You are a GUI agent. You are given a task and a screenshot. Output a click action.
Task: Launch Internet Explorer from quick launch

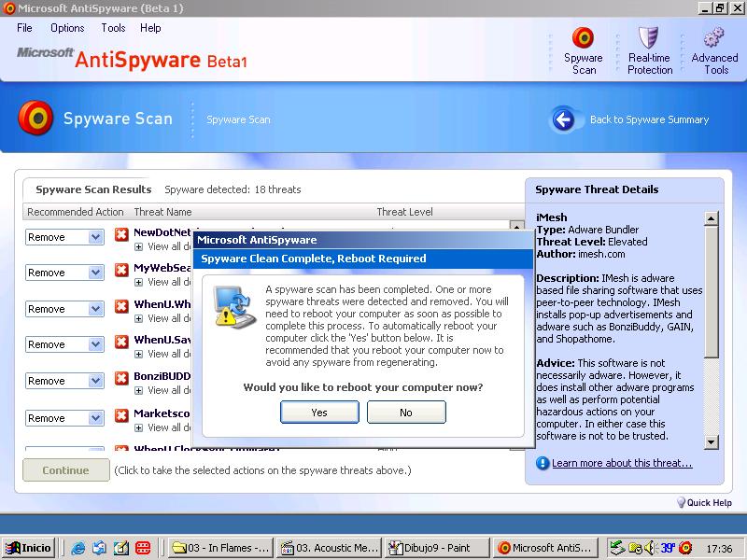click(x=78, y=548)
